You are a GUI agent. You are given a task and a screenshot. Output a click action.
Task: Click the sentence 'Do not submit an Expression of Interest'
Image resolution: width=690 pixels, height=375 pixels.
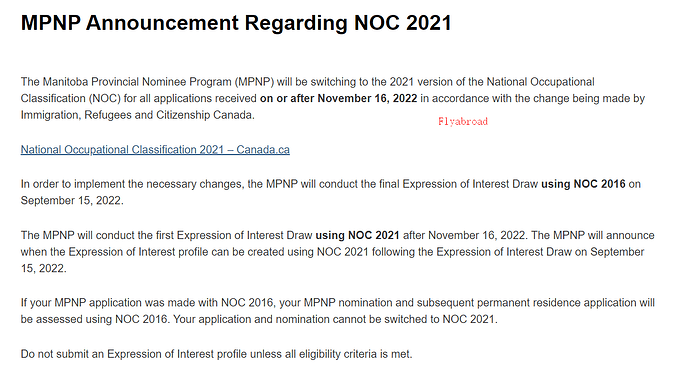coord(217,354)
